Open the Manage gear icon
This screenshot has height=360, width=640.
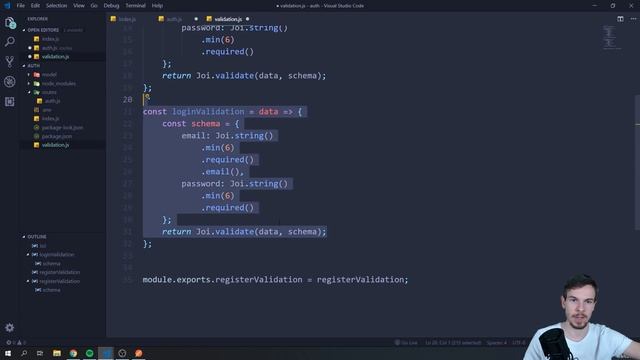pos(10,327)
